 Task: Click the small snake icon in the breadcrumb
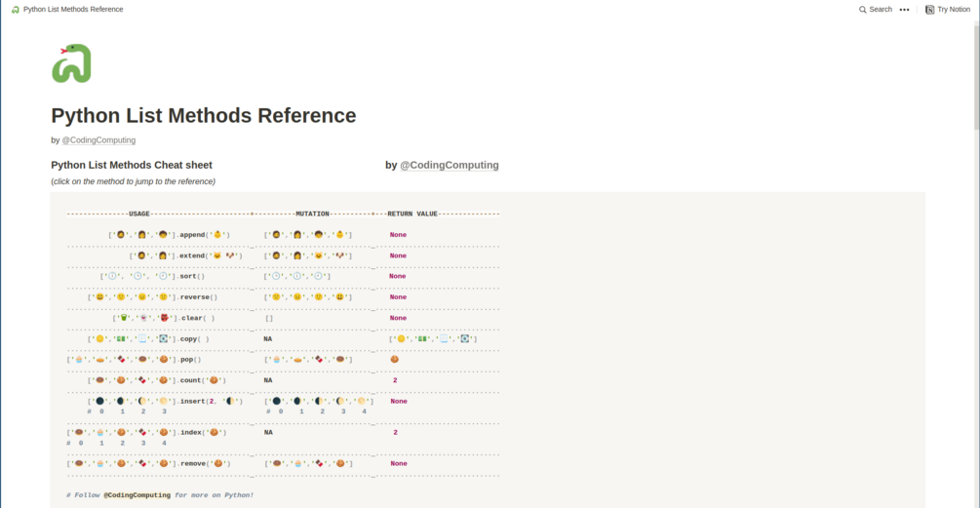point(16,10)
